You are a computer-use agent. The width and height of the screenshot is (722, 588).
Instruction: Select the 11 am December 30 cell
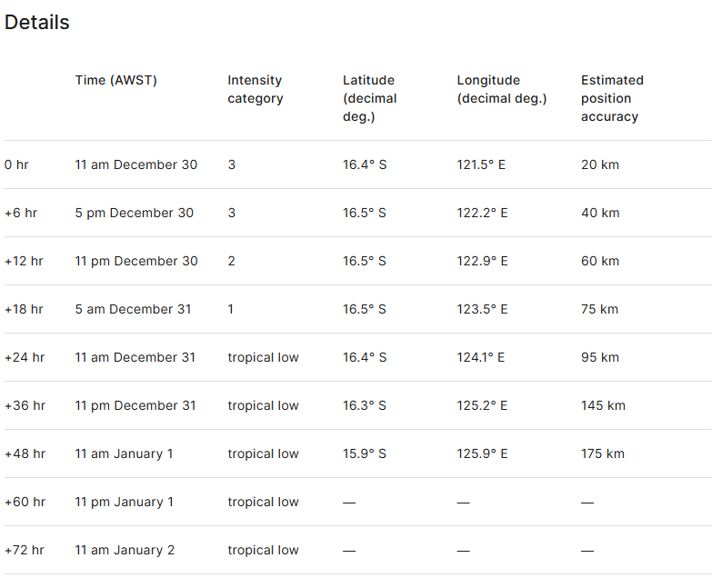tap(135, 164)
